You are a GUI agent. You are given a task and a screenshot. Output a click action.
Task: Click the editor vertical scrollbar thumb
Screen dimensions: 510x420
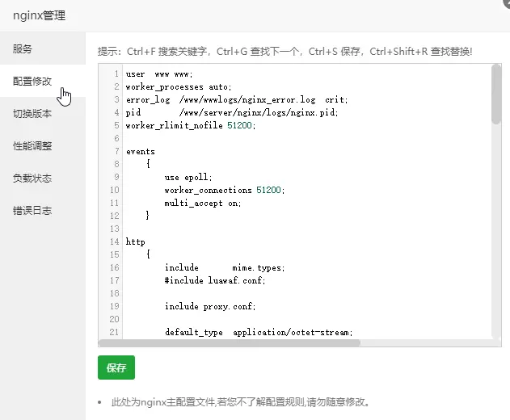496,94
